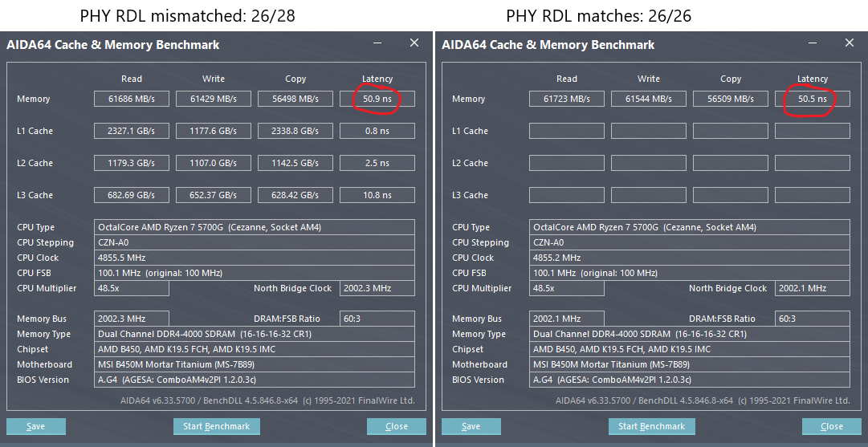
Task: Click CPU FSB 100.1 MHz in left window
Action: [254, 274]
